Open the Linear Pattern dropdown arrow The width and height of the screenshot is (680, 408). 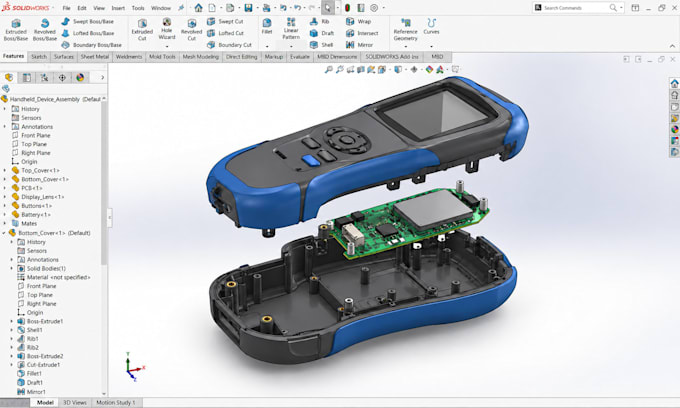coord(291,46)
